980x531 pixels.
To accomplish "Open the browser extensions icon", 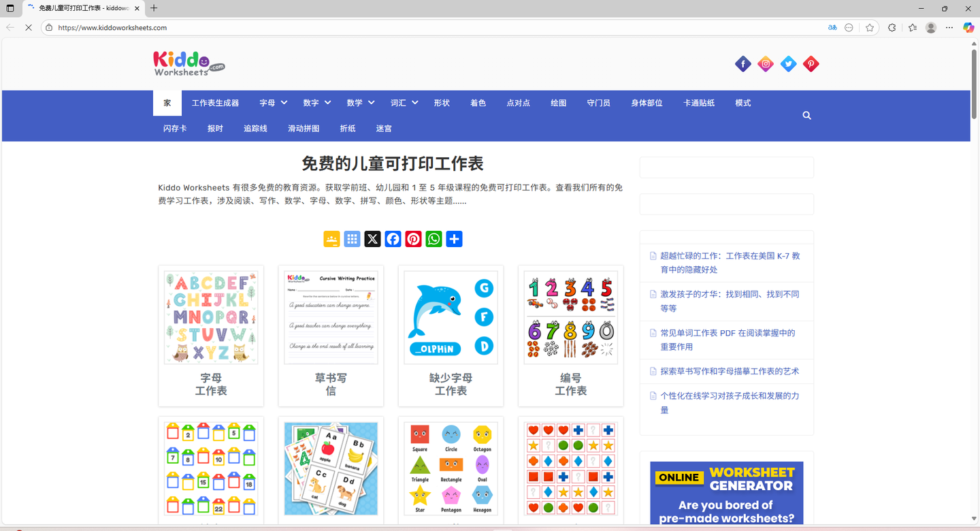I will click(x=892, y=28).
